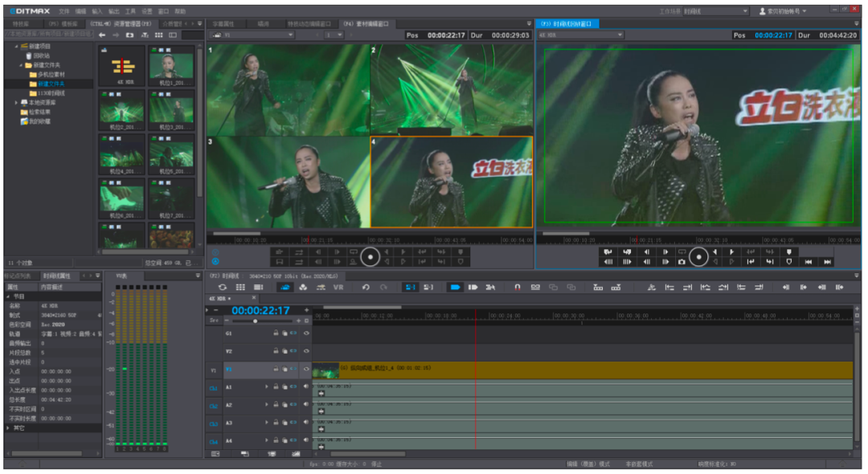
Task: Open the second menu in the menu bar
Action: point(81,11)
